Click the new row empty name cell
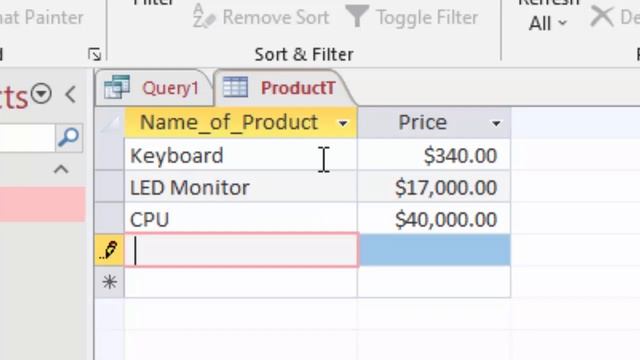Viewport: 640px width, 360px height. (241, 282)
